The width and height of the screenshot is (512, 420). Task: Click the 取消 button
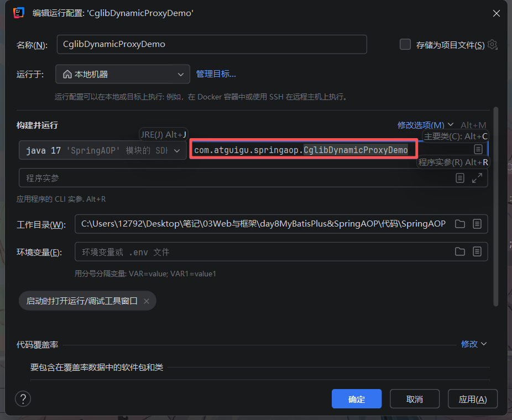415,399
